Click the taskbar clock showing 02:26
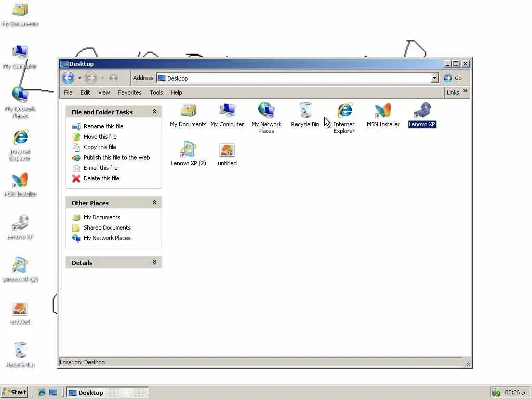 (x=515, y=392)
